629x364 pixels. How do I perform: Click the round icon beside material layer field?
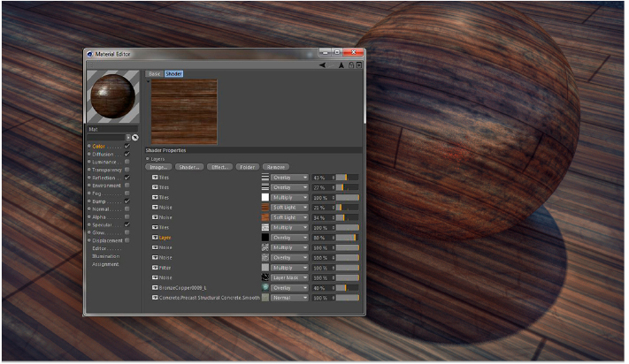point(135,137)
